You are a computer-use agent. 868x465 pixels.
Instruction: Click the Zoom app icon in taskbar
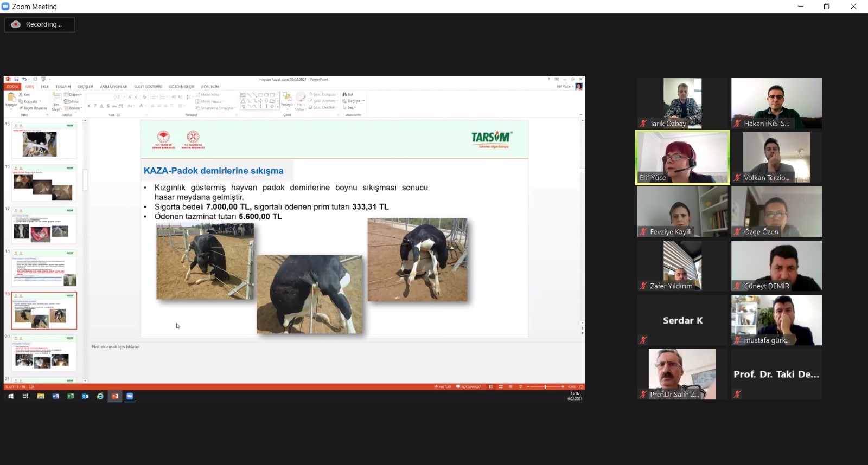tap(130, 396)
